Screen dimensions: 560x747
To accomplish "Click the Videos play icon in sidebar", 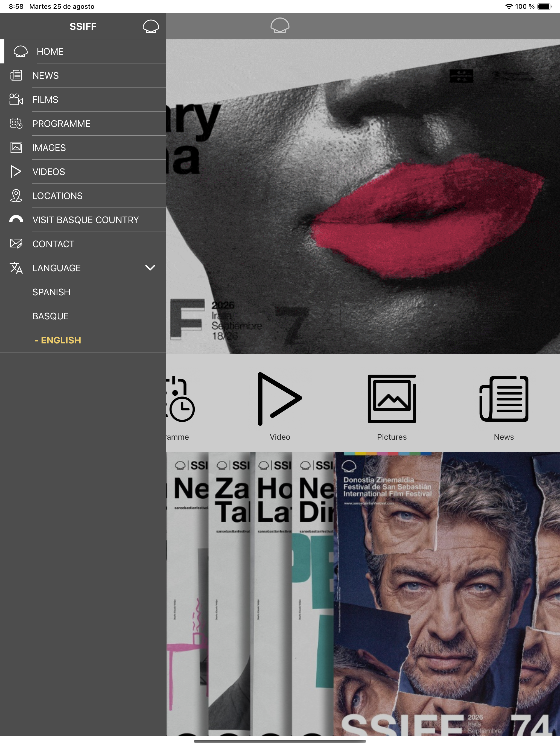I will [16, 171].
